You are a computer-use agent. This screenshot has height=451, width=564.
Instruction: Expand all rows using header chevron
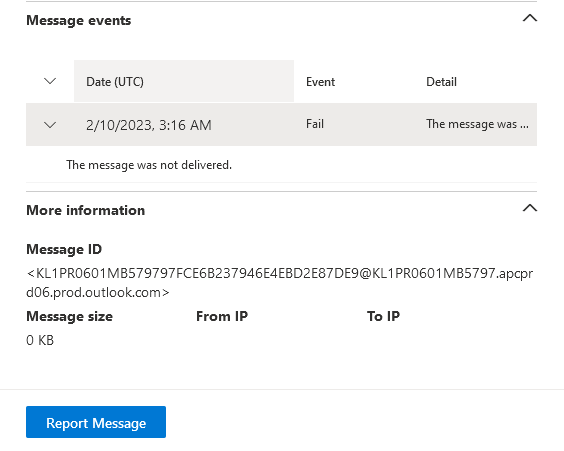point(50,81)
